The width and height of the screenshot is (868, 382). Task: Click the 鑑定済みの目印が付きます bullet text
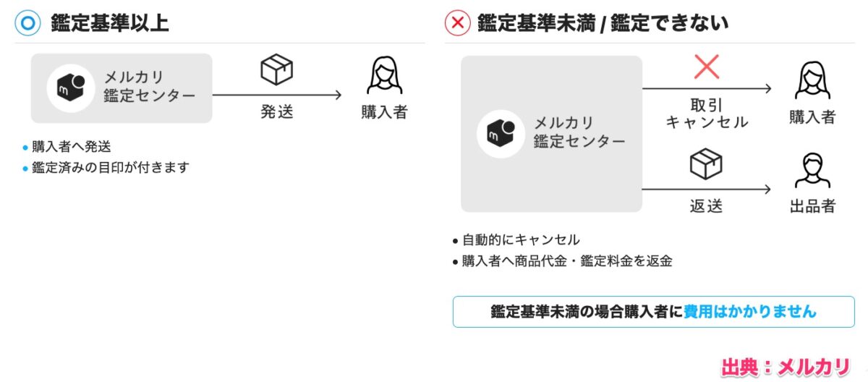coord(110,168)
